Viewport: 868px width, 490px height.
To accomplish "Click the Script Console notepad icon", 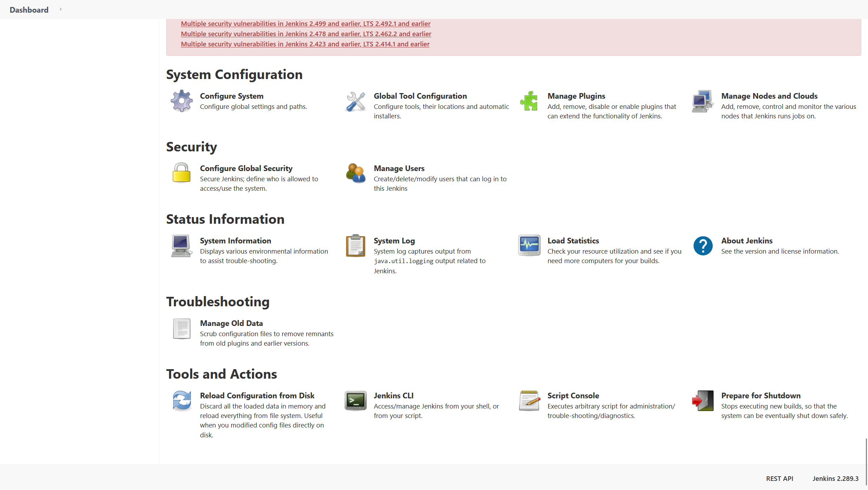I will coord(529,400).
